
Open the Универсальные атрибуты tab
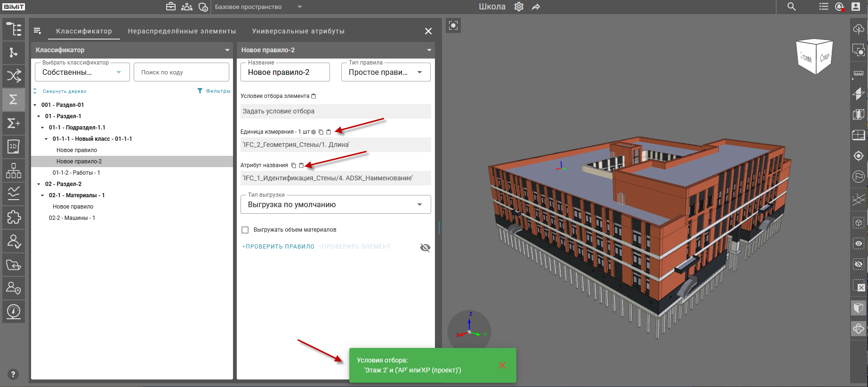[x=298, y=31]
